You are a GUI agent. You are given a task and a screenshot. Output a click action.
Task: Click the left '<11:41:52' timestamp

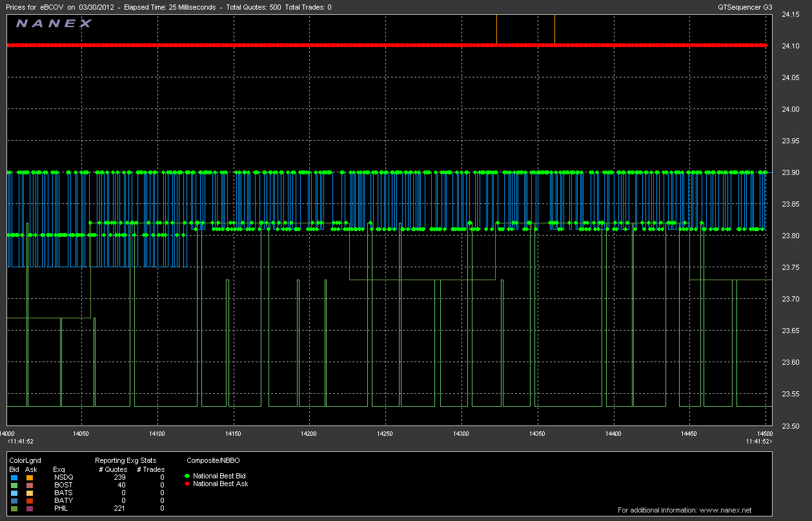pos(21,442)
